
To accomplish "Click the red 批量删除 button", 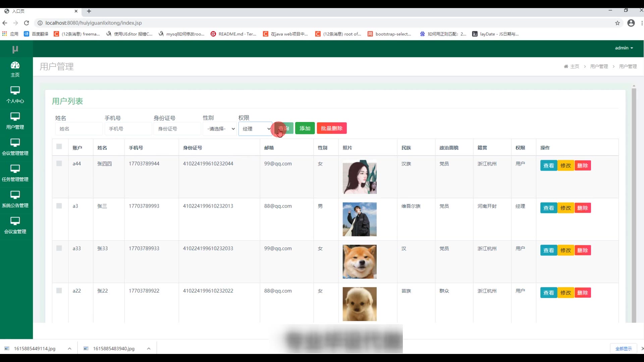I will [331, 128].
